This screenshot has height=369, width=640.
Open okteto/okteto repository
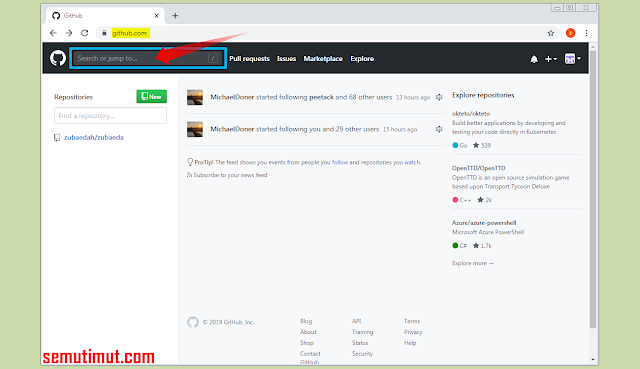coord(471,113)
